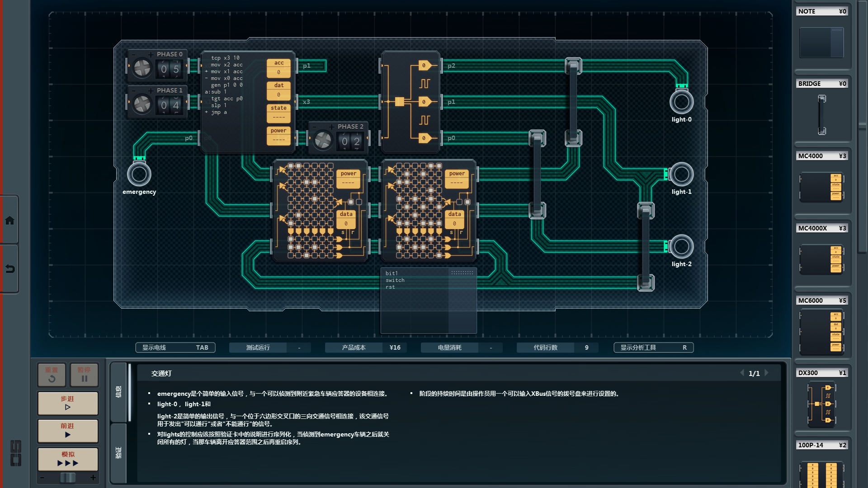Increase simulation speed with plus sign
Image resolution: width=868 pixels, height=488 pixels.
(93, 478)
